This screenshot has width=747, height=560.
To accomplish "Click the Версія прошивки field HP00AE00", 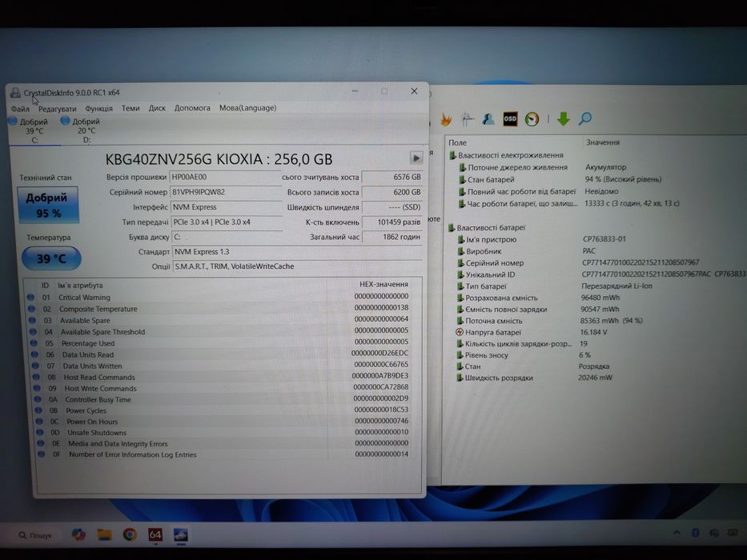I will point(225,177).
